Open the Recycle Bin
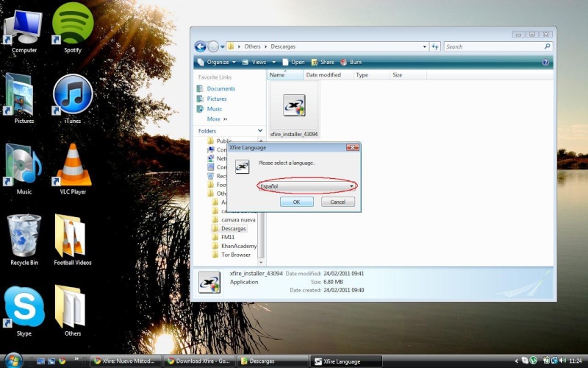Screen dimensions: 588x368 click(x=24, y=240)
